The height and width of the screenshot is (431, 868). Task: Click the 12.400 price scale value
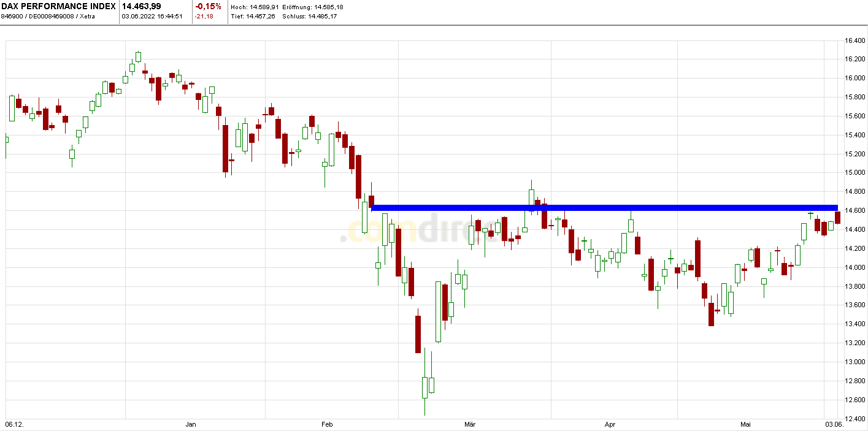(855, 418)
